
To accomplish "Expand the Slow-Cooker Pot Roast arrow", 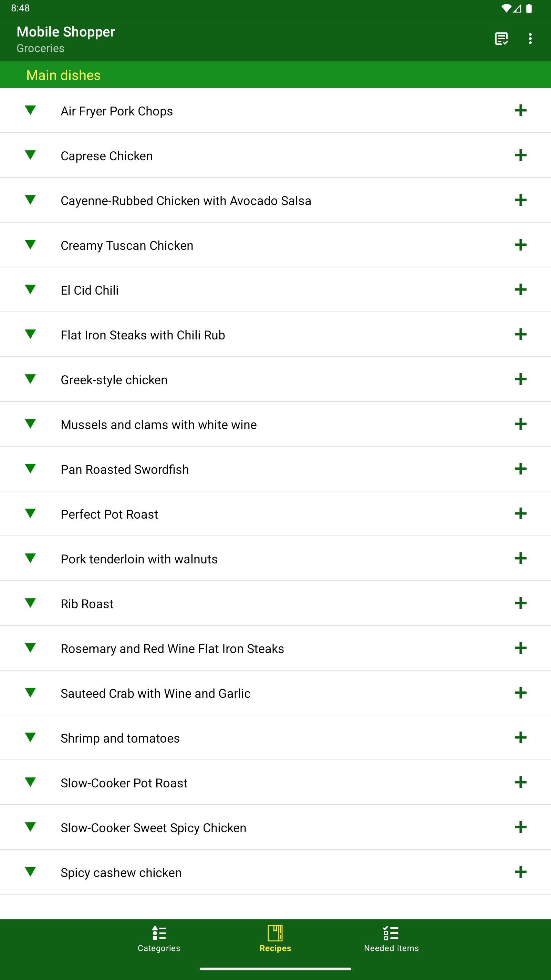I will 30,782.
